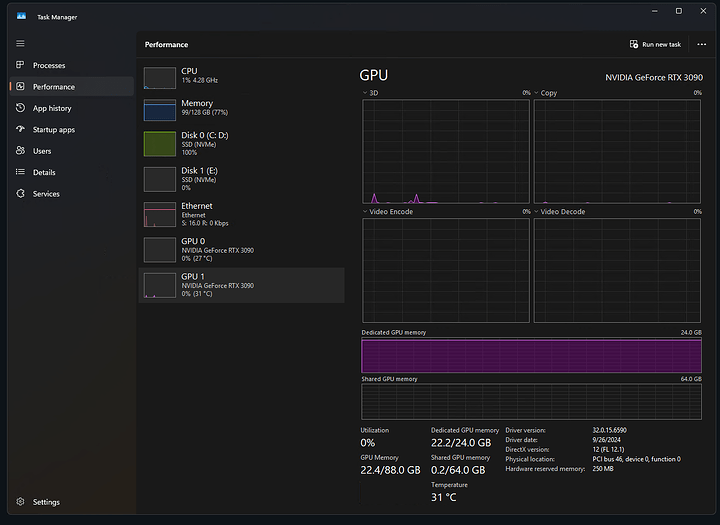Click the Shared GPU memory usage graph

[x=531, y=402]
